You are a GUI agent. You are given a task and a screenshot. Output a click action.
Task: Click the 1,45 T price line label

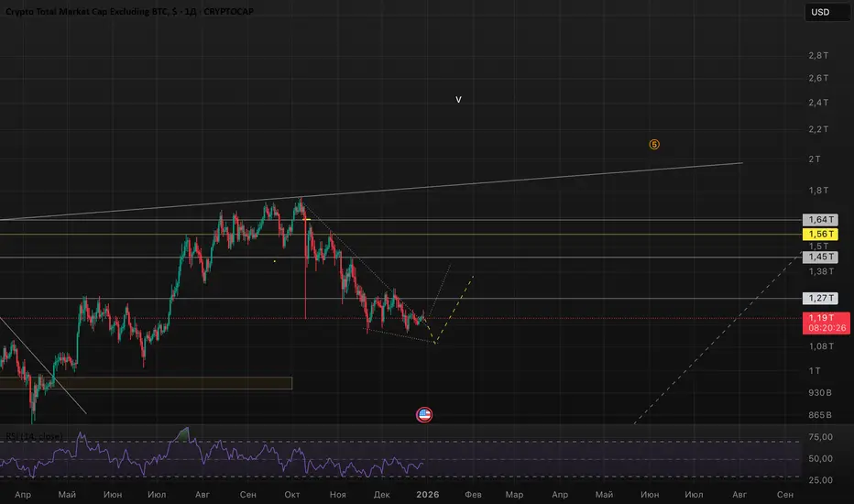pos(820,257)
